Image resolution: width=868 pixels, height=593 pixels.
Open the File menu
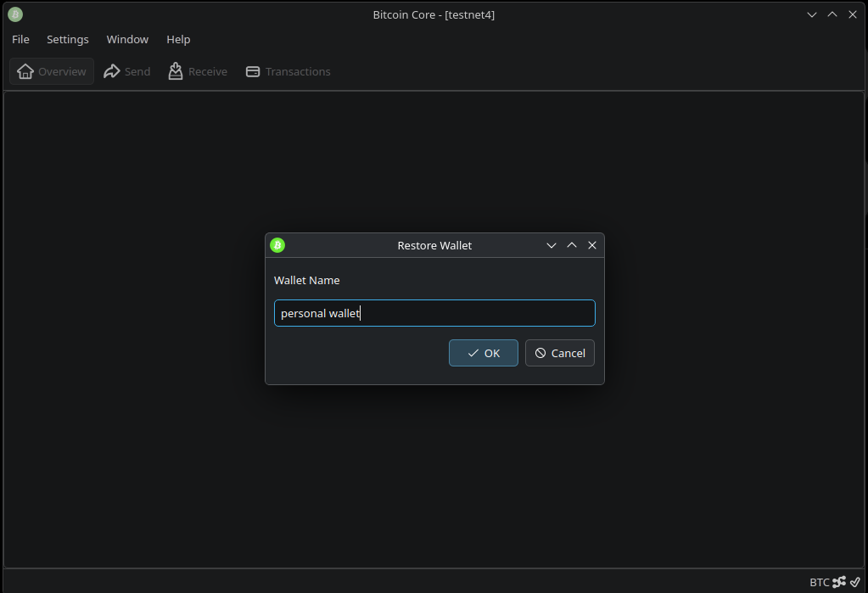[20, 39]
